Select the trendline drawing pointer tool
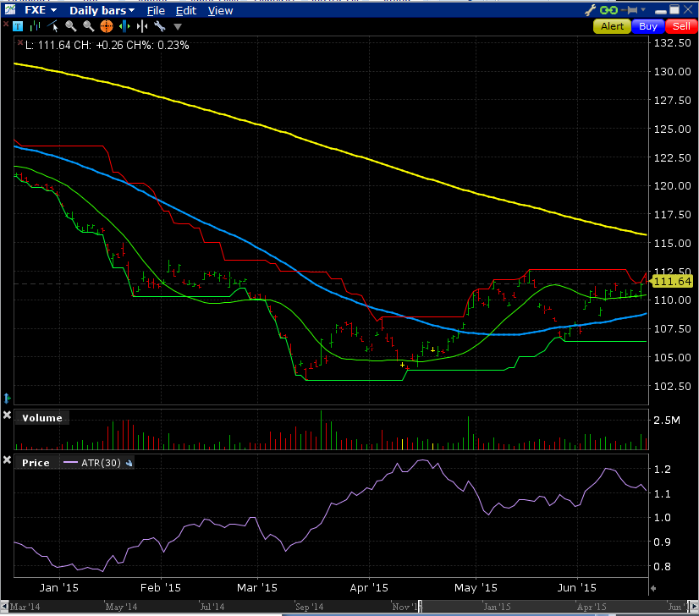699x616 pixels. tap(54, 26)
